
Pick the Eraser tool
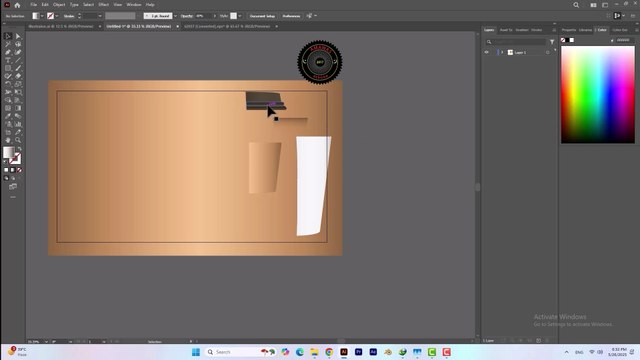point(18,76)
